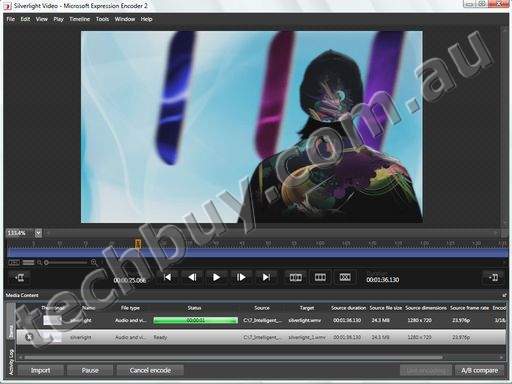This screenshot has width=512, height=384.
Task: Switch to the Activity Log side tab
Action: [x=11, y=361]
